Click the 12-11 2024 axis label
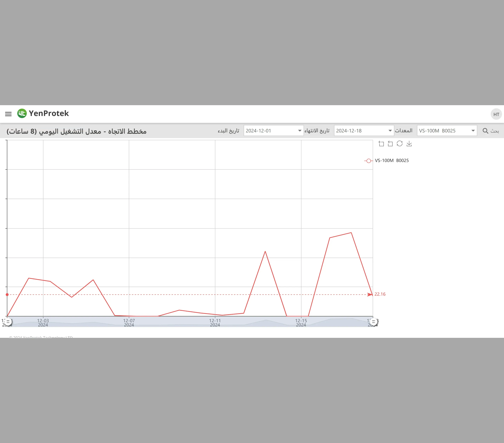Viewport: 504px width, 443px height. pyautogui.click(x=215, y=323)
